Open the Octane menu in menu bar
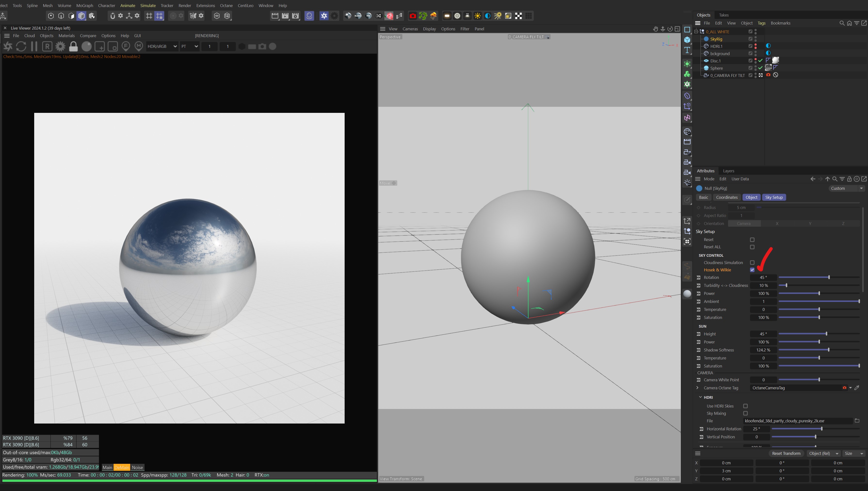Viewport: 868px width, 491px height. pyautogui.click(x=226, y=5)
